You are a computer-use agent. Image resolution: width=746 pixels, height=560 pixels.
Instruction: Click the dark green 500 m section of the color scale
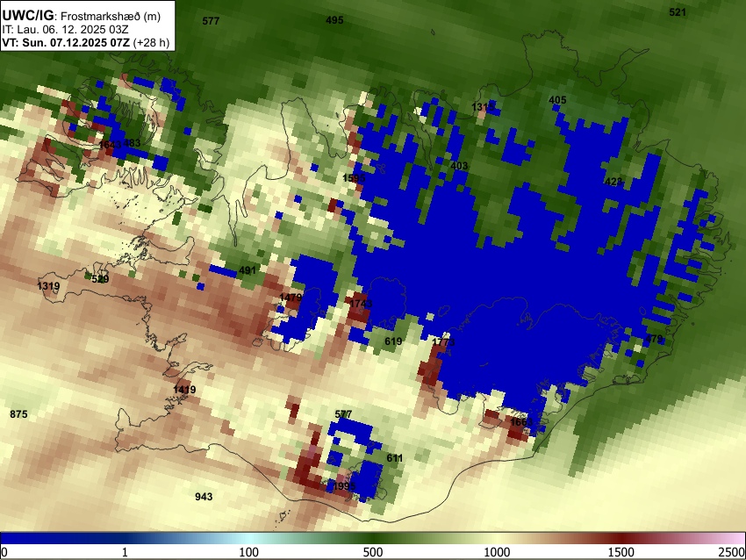tap(372, 538)
